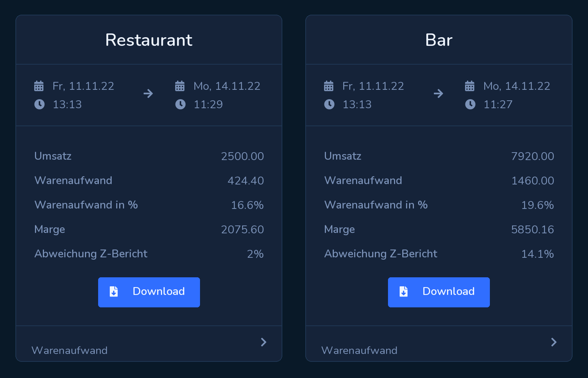Click the Bar start date calendar icon
Image resolution: width=588 pixels, height=378 pixels.
click(329, 86)
